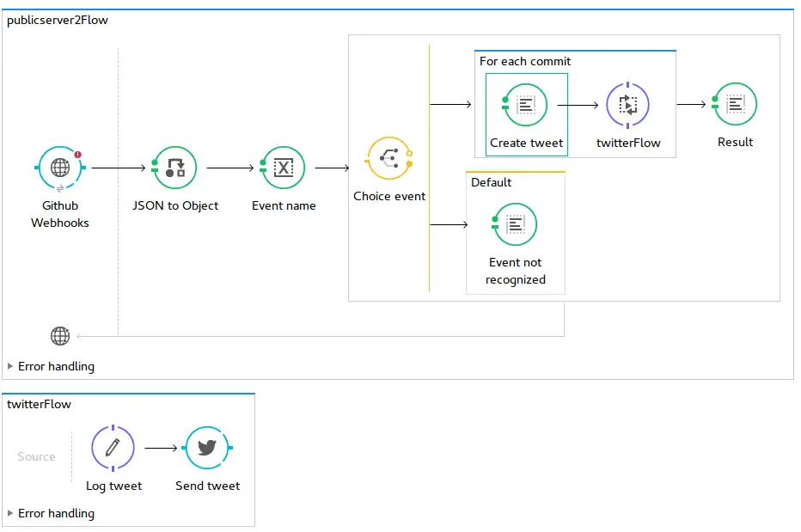
Task: Click the HTTP response globe icon
Action: tap(60, 336)
